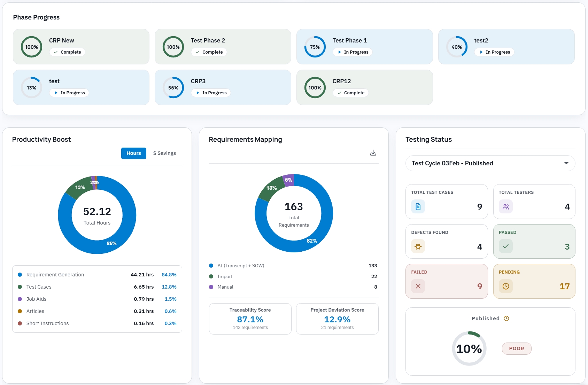The width and height of the screenshot is (588, 385).
Task: Click the test2 40% progress ring
Action: [x=457, y=47]
